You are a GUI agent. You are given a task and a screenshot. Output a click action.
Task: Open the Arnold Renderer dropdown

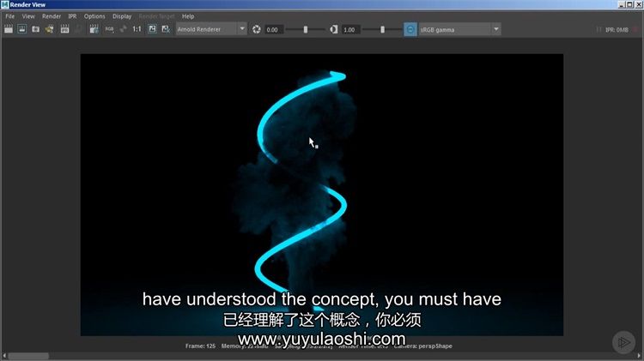(x=210, y=29)
